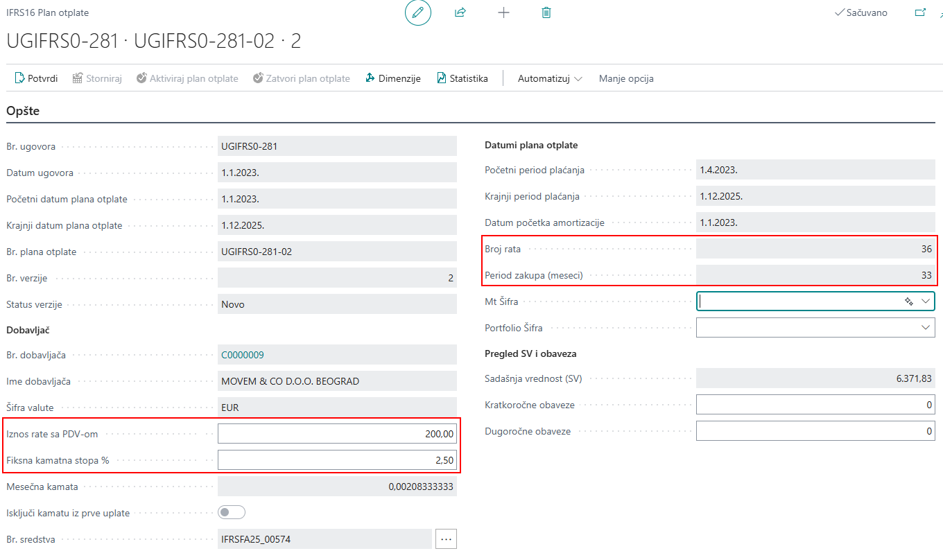The width and height of the screenshot is (943, 560).
Task: Click Manje opcija to show fewer options
Action: 626,78
